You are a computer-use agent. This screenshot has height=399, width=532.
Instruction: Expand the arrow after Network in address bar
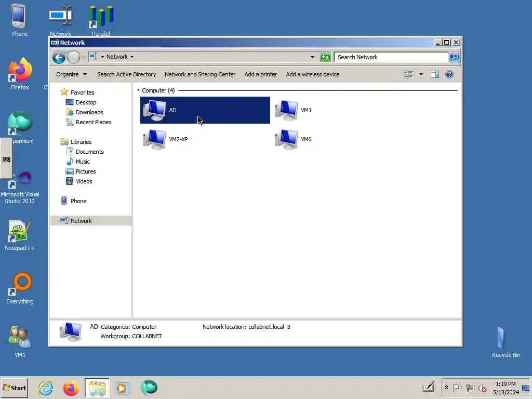[132, 57]
